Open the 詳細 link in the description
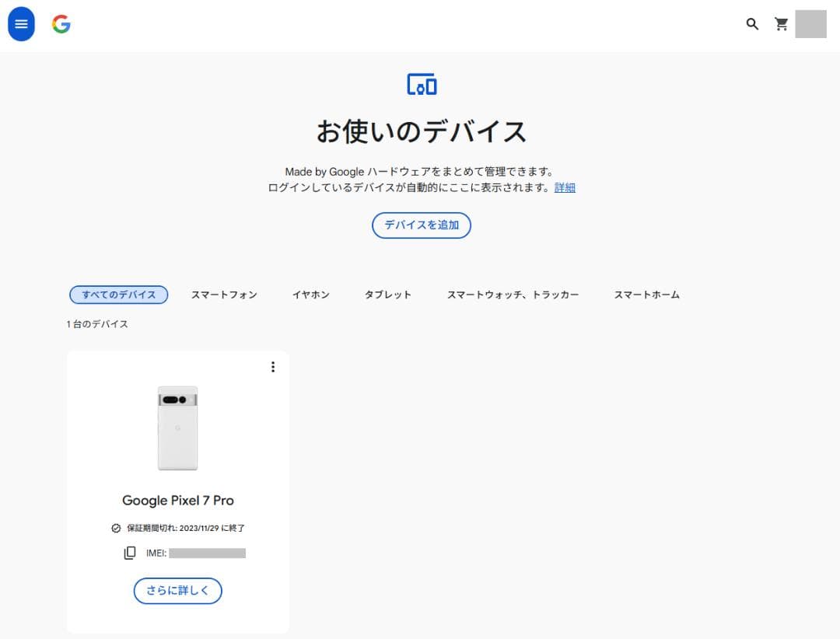 [564, 187]
